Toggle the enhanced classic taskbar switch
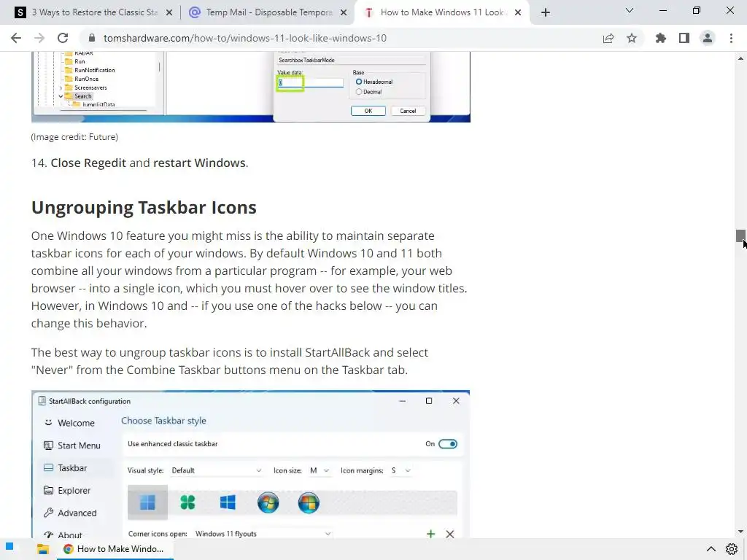Screen dimensions: 747x560 click(448, 444)
